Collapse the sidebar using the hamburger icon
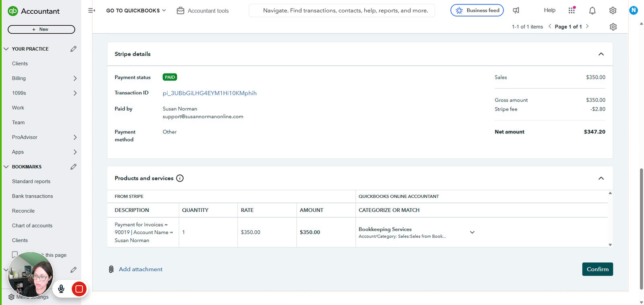The height and width of the screenshot is (305, 644). coord(91,10)
